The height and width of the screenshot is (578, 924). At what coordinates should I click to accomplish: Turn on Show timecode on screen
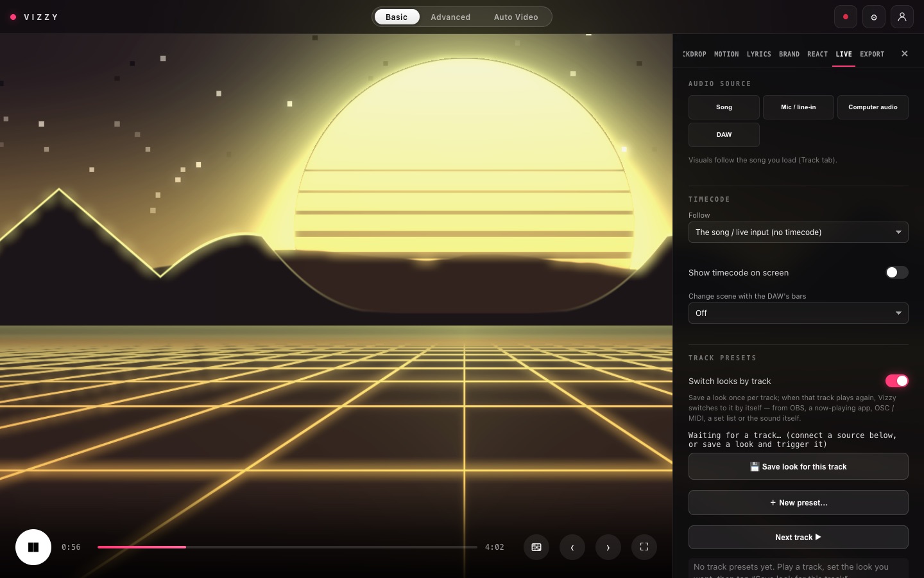[x=896, y=272]
